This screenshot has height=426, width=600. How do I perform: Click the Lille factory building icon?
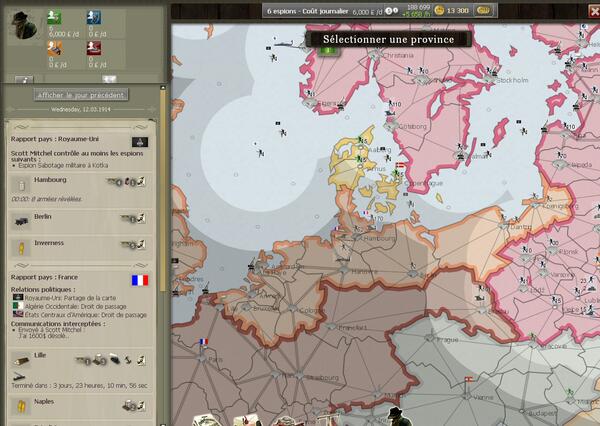tap(100, 360)
